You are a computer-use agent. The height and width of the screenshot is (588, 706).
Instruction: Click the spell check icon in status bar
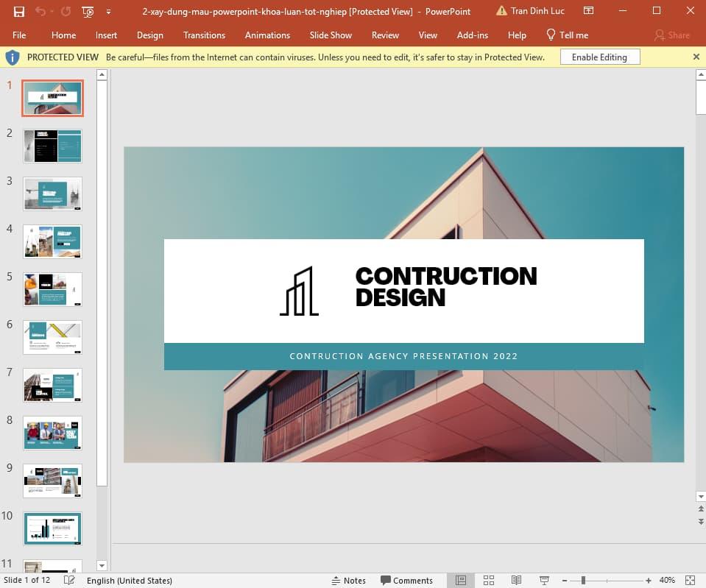click(68, 580)
